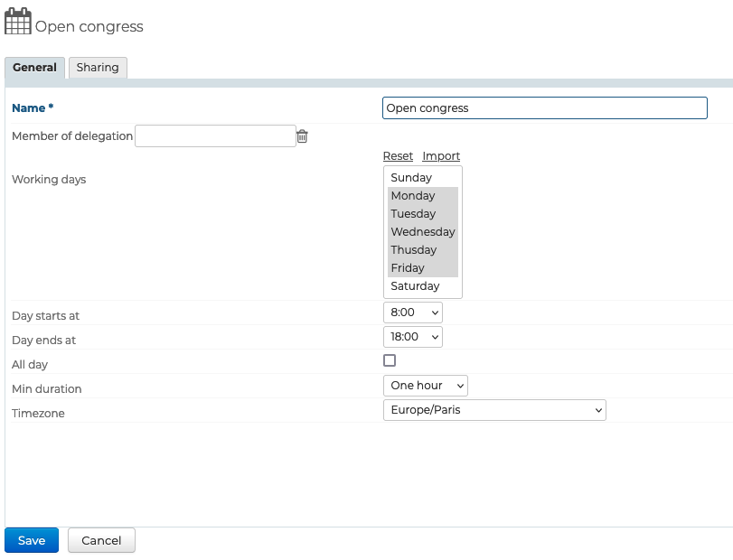This screenshot has height=560, width=733.
Task: Toggle the All day checkbox
Action: [390, 360]
